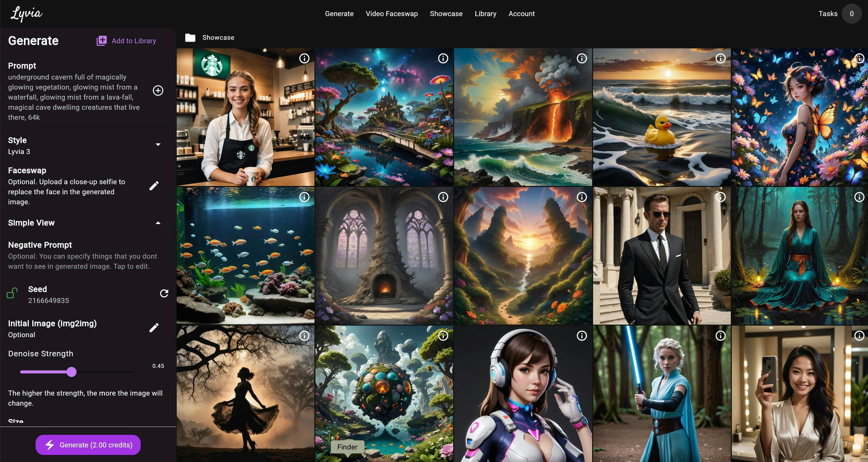Randomize seed with the refresh icon

(x=164, y=293)
